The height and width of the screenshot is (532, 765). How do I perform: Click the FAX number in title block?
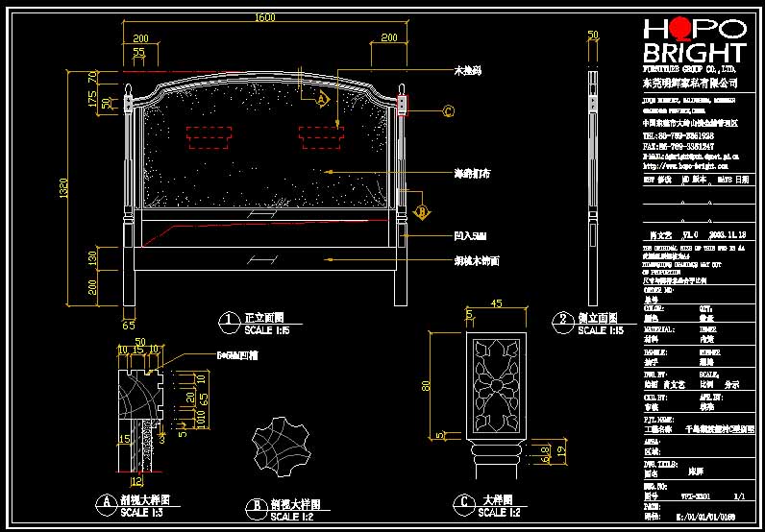(679, 146)
